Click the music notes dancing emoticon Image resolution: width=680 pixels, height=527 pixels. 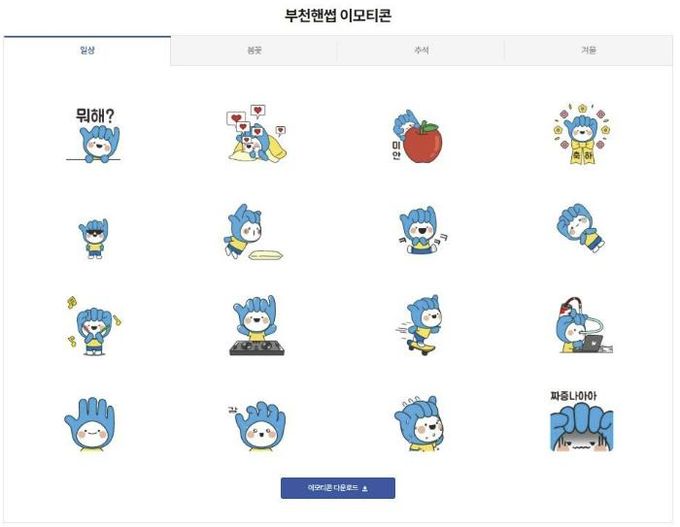(93, 326)
